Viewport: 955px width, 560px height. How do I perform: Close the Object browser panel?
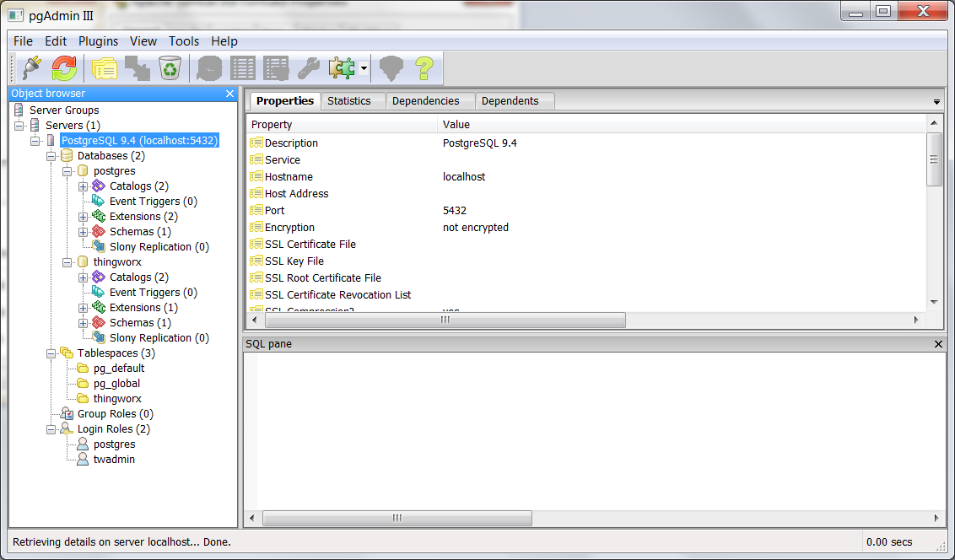pyautogui.click(x=229, y=94)
